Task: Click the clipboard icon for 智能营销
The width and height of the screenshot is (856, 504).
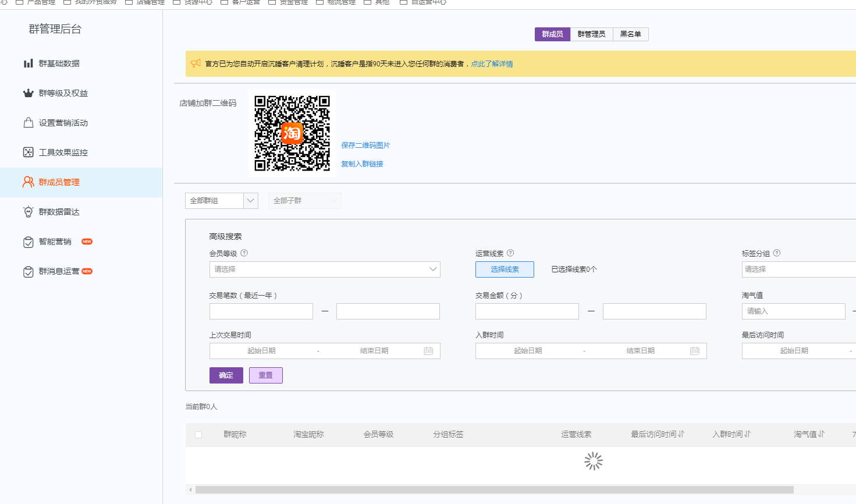Action: (x=28, y=242)
